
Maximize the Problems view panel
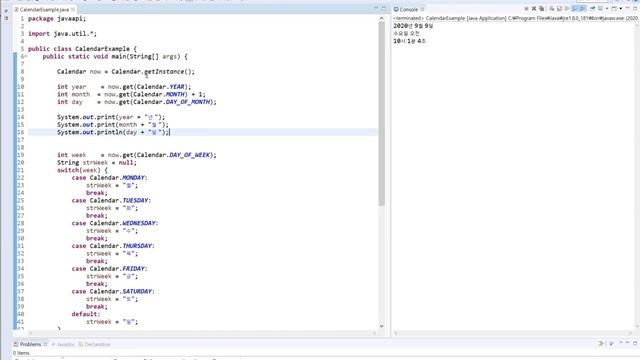point(635,343)
